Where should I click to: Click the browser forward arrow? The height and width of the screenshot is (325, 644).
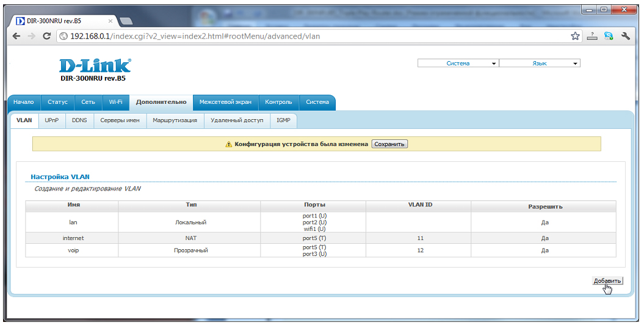31,37
